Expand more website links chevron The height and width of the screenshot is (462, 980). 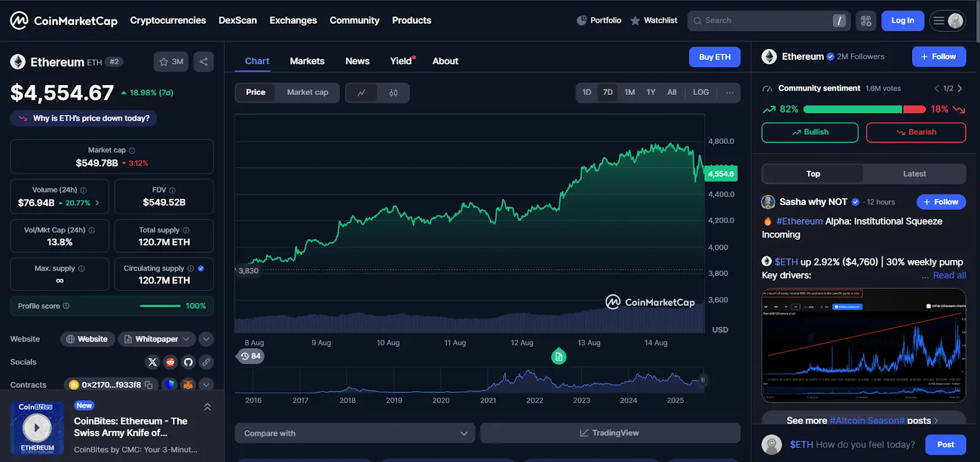point(206,339)
